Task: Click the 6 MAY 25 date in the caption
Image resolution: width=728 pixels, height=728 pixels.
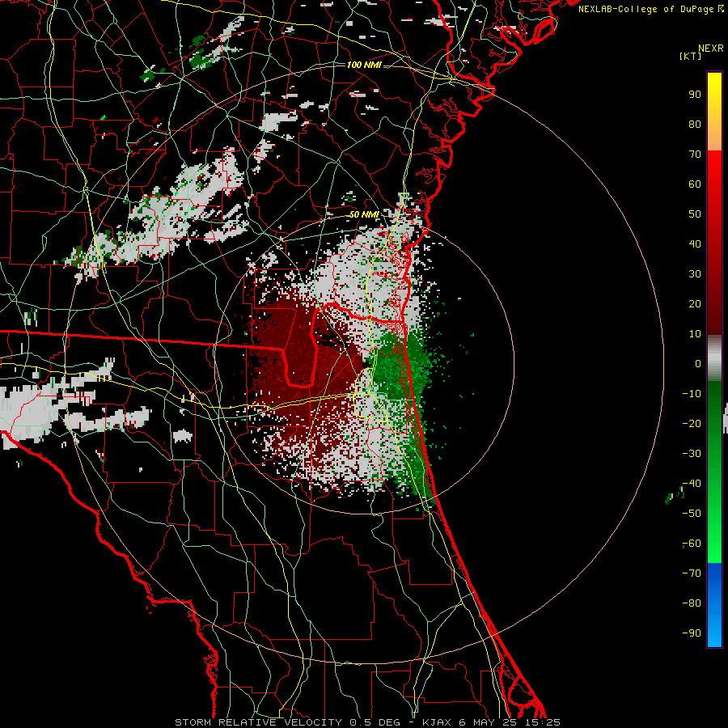Action: point(491,722)
